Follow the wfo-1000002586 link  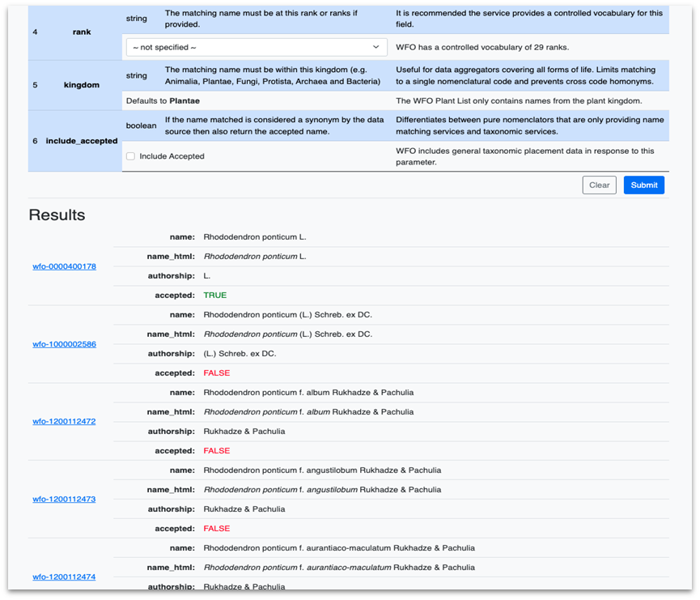click(x=64, y=344)
